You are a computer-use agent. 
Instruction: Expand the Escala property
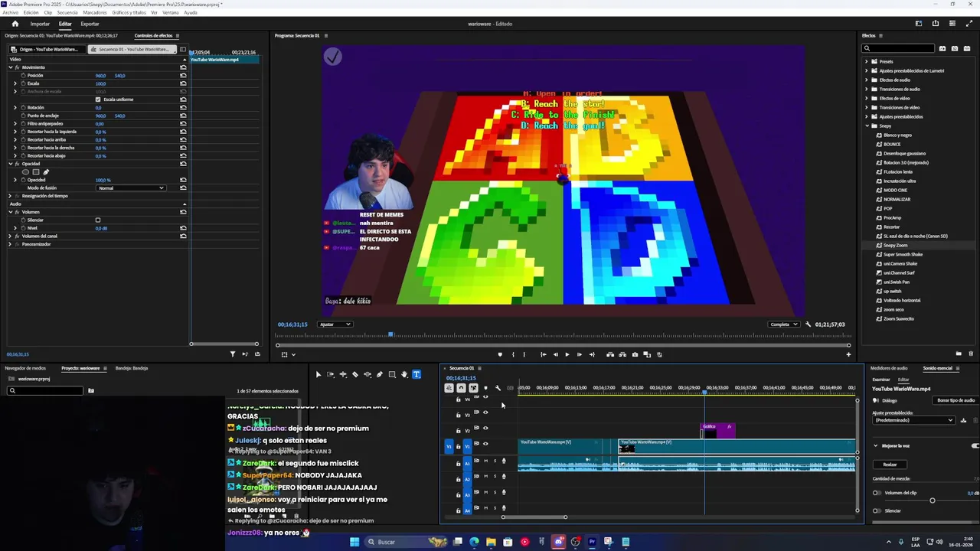15,83
